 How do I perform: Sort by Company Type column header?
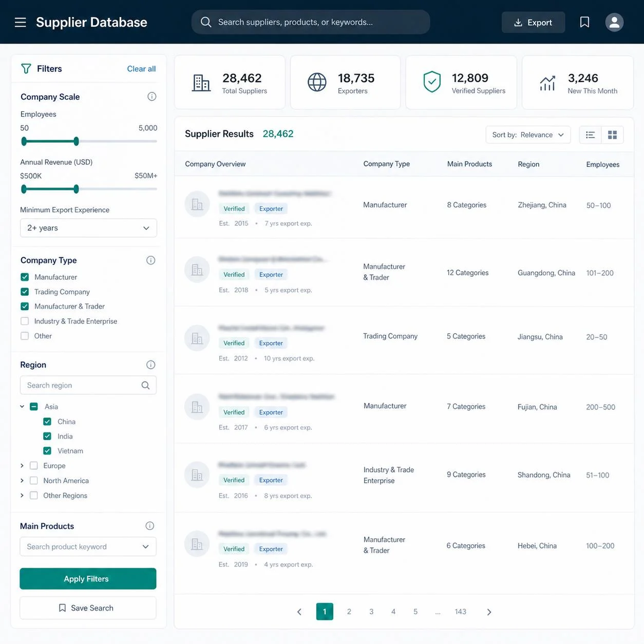coord(387,164)
